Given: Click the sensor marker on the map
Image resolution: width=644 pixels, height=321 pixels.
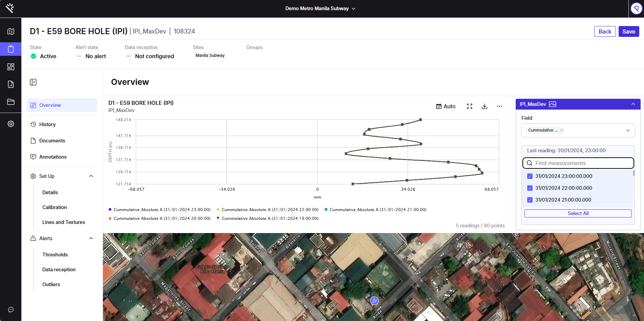Looking at the screenshot, I should coord(374,300).
